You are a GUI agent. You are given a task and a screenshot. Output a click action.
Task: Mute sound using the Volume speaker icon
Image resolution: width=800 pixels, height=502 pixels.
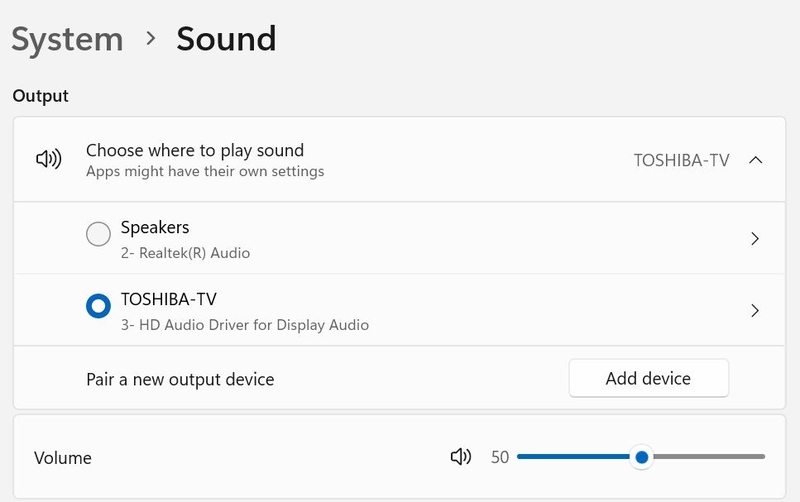point(461,457)
